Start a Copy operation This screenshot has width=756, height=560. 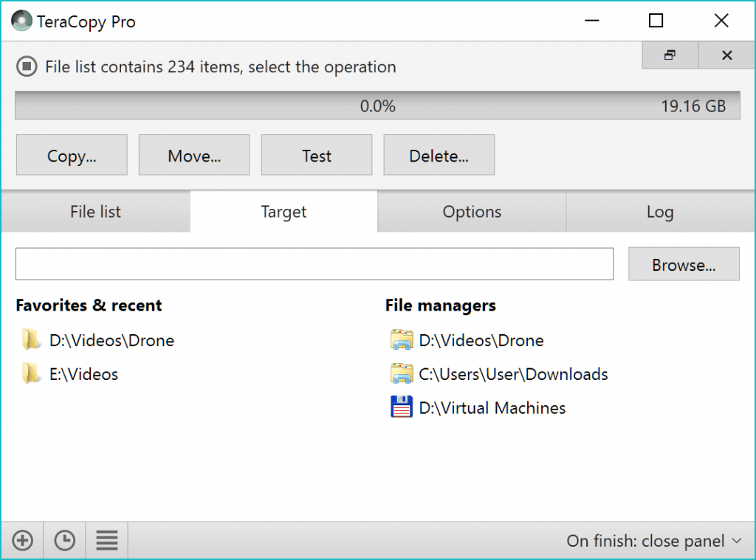click(x=71, y=155)
